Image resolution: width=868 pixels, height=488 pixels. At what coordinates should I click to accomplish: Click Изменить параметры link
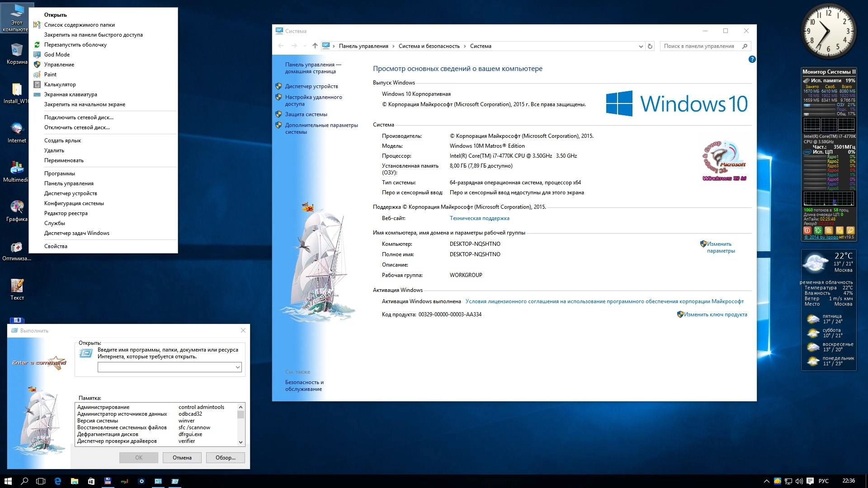pyautogui.click(x=721, y=247)
